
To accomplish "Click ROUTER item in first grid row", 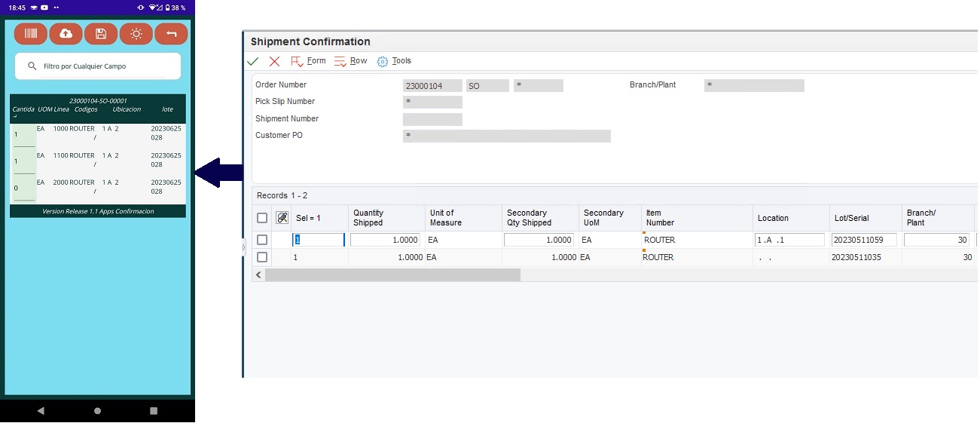I will tap(660, 240).
